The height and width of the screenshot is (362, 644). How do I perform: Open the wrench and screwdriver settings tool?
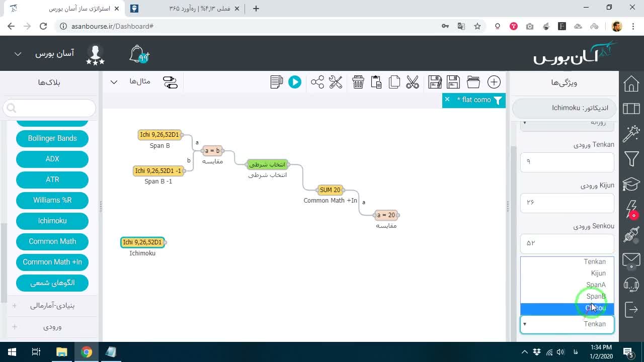336,82
